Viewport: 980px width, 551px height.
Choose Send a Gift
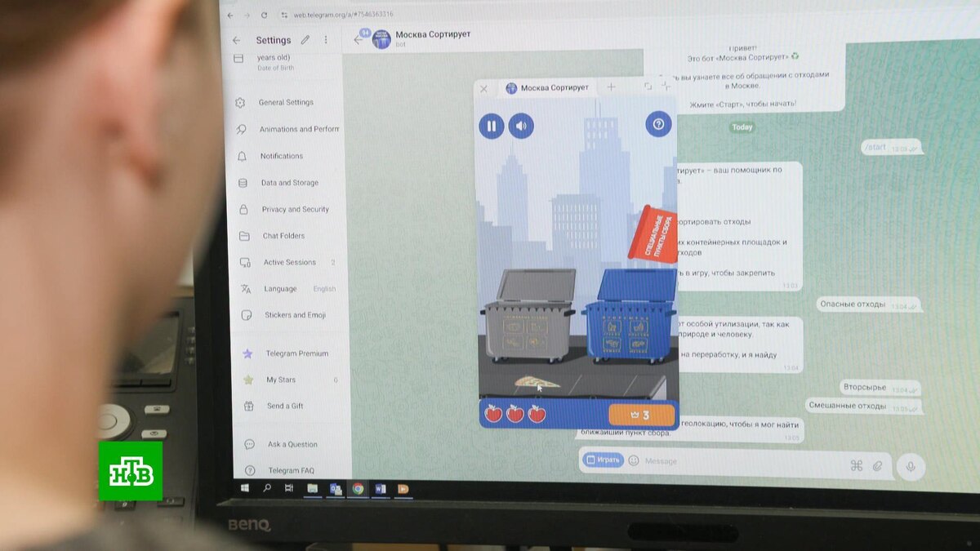(x=287, y=406)
